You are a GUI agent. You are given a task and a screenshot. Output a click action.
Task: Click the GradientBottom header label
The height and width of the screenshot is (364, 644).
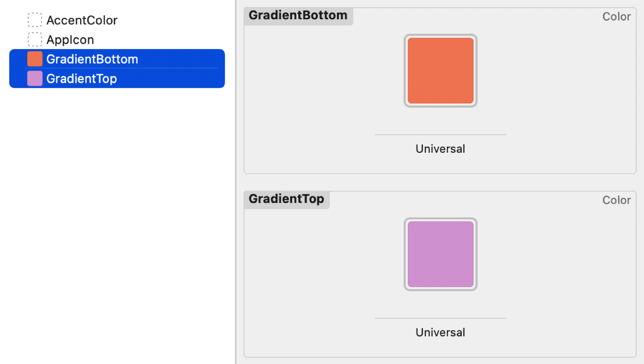point(298,15)
